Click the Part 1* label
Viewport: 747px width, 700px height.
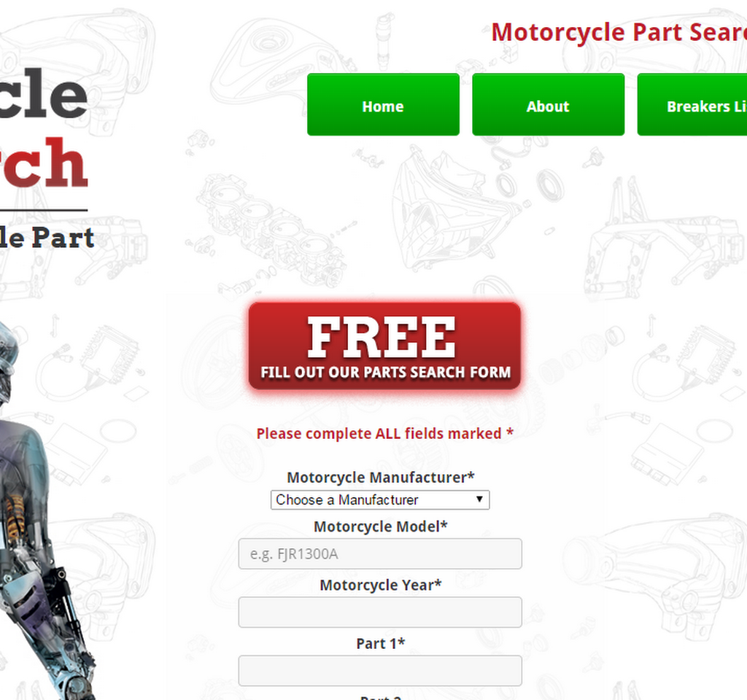pos(380,644)
